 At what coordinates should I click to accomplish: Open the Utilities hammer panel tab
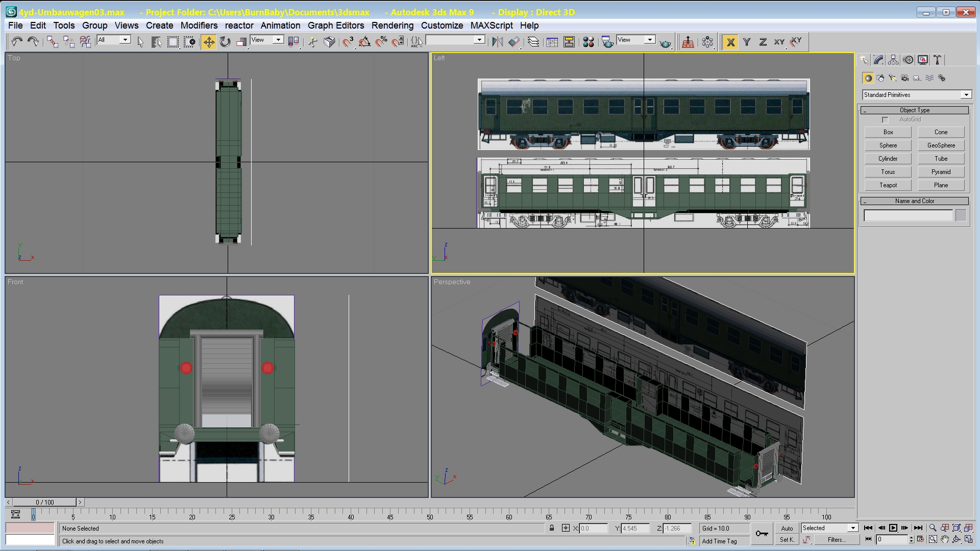point(938,60)
